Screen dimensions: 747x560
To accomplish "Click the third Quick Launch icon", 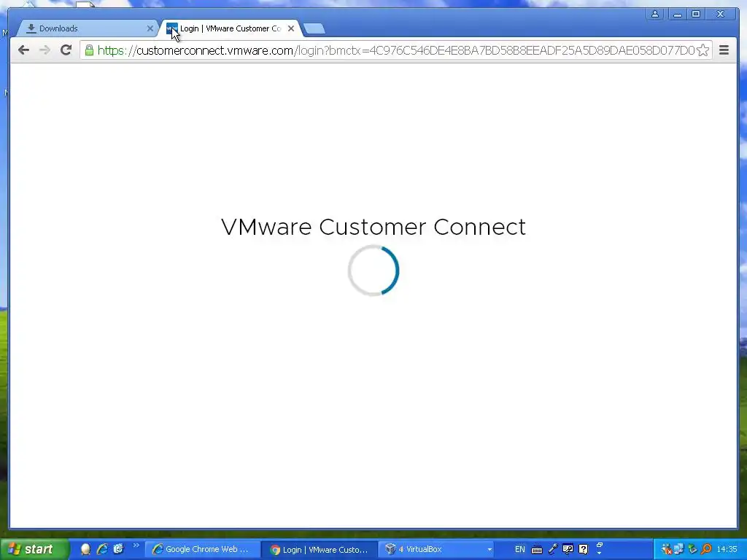I will (118, 549).
